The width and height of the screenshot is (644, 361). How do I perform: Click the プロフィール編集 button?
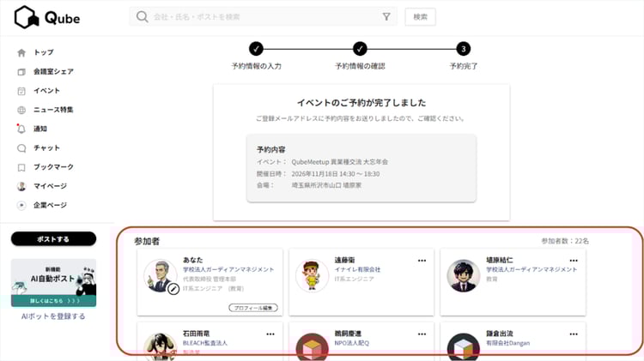pos(253,308)
